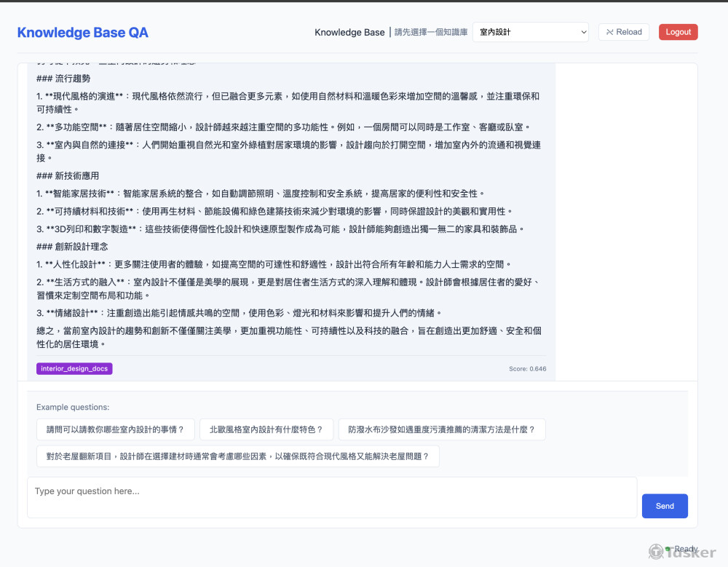Click the Knowledge Base QA title

pos(82,33)
